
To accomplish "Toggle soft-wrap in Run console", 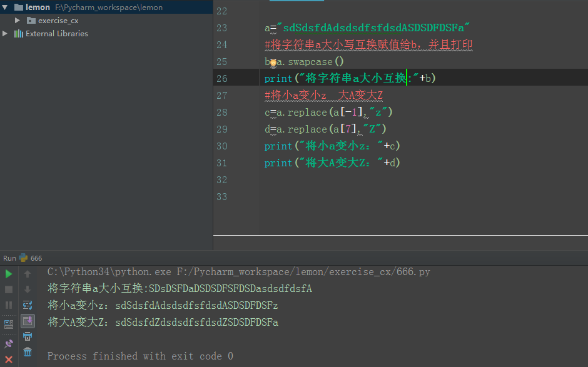I will (28, 305).
